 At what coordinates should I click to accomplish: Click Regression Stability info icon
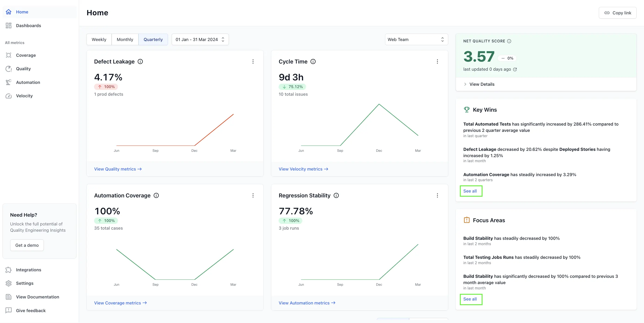click(x=336, y=195)
